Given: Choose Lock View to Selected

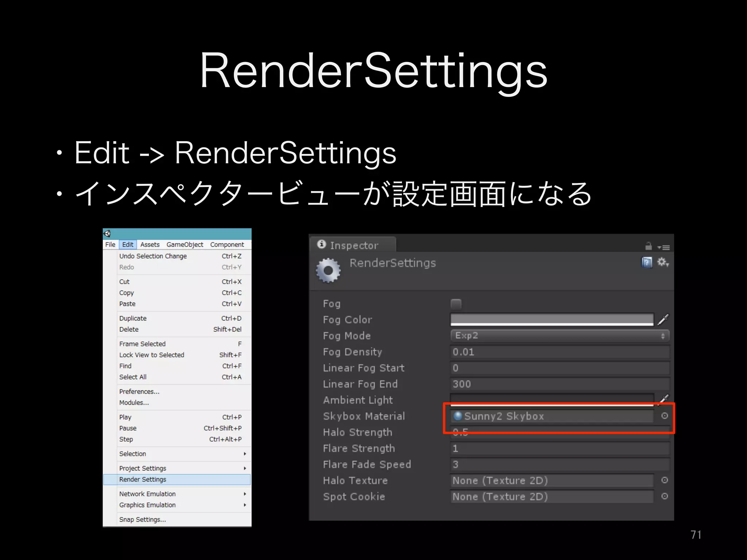Looking at the screenshot, I should click(177, 355).
